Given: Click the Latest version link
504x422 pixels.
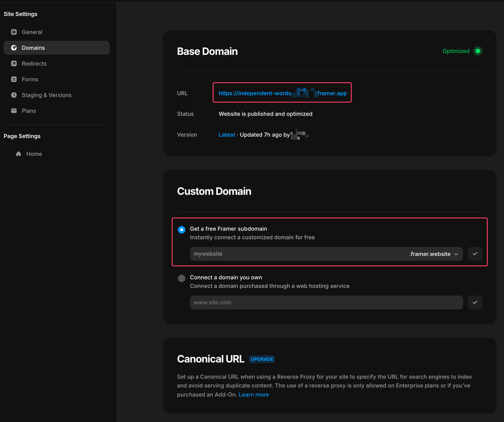Looking at the screenshot, I should (227, 135).
